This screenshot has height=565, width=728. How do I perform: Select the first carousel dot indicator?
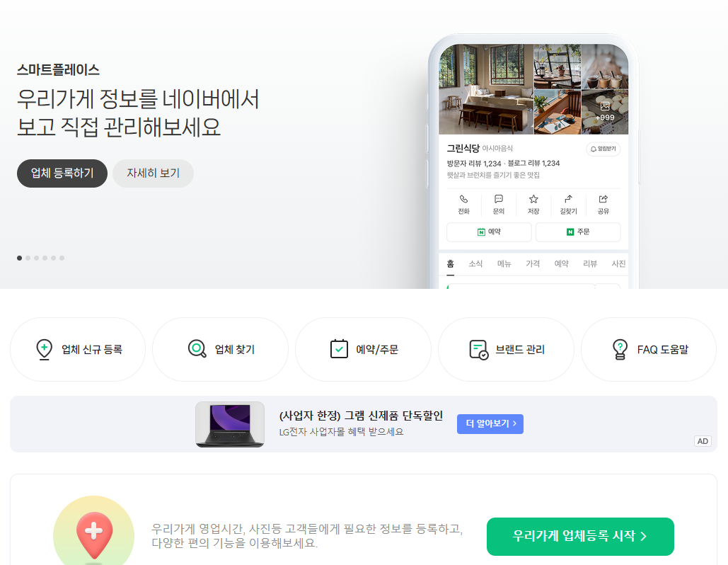click(20, 258)
